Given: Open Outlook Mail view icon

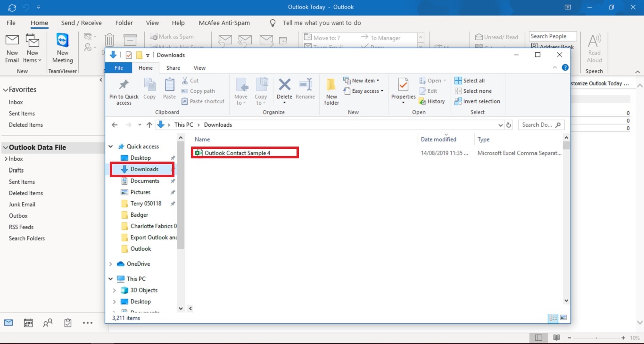Looking at the screenshot, I should pos(8,323).
